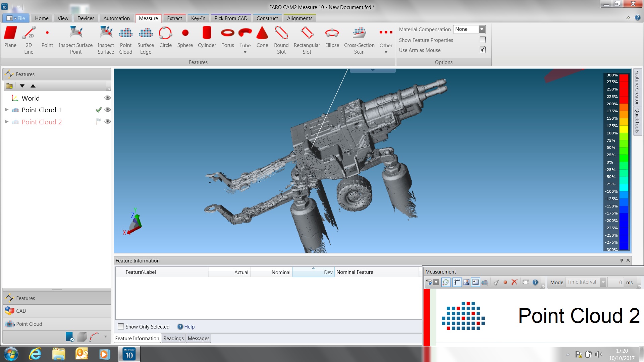Move feature up with black up arrow
Image resolution: width=644 pixels, height=362 pixels.
click(33, 86)
